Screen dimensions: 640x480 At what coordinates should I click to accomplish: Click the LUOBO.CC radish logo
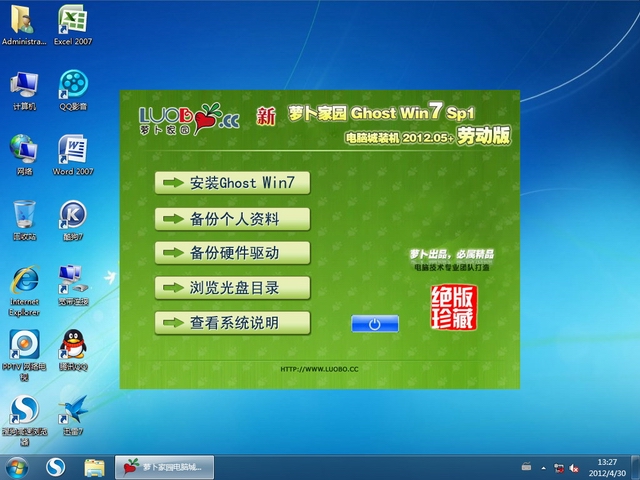[x=189, y=119]
